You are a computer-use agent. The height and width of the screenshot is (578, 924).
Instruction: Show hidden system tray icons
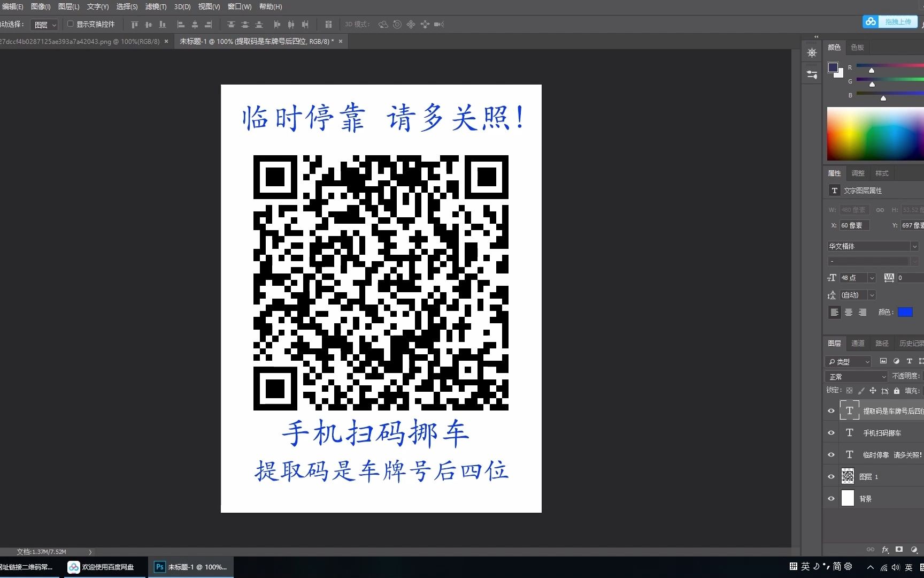[x=871, y=567]
